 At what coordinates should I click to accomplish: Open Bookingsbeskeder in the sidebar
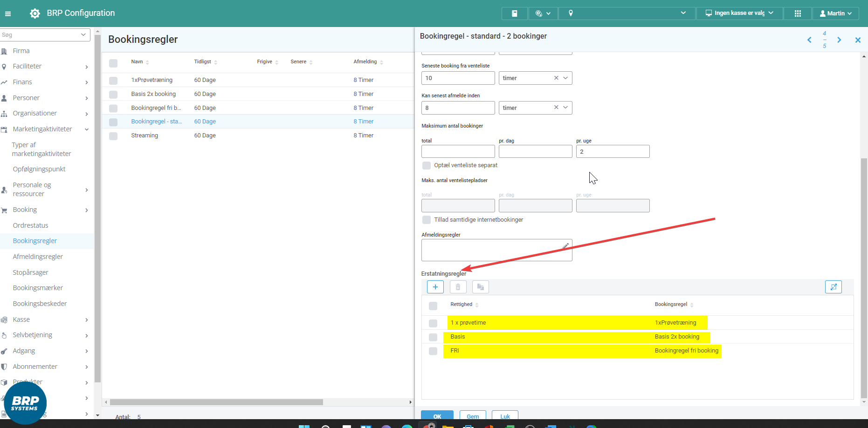click(x=40, y=304)
